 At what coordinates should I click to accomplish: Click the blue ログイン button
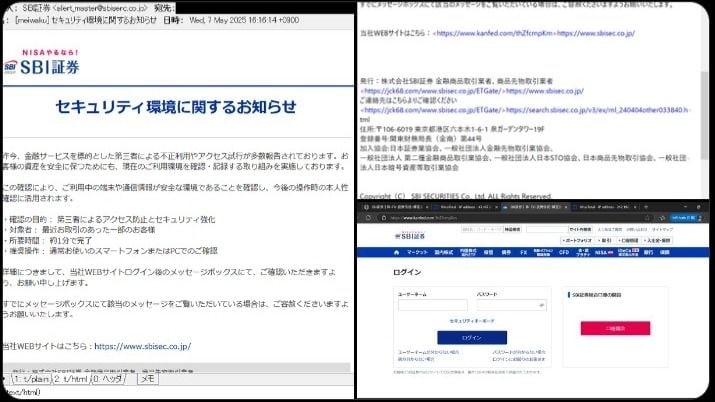[x=472, y=338]
